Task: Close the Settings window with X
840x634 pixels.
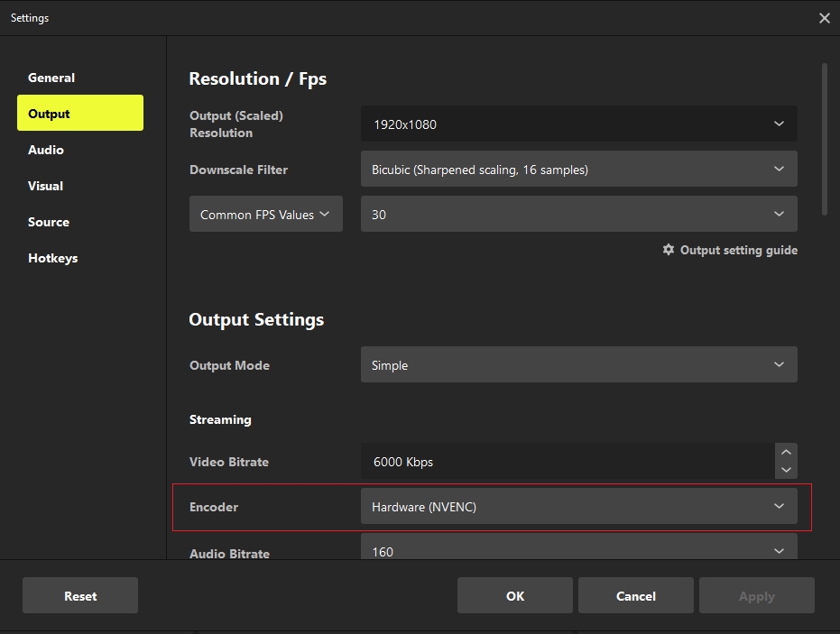Action: pyautogui.click(x=825, y=18)
